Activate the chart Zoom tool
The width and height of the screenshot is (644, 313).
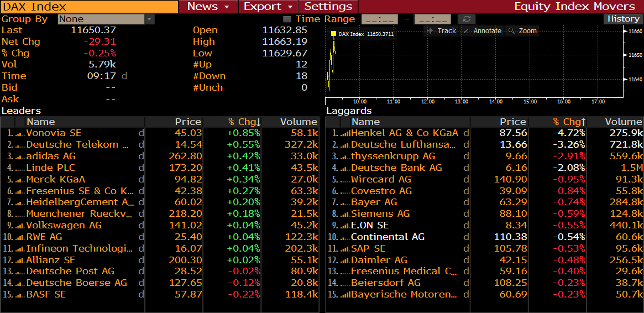point(522,31)
